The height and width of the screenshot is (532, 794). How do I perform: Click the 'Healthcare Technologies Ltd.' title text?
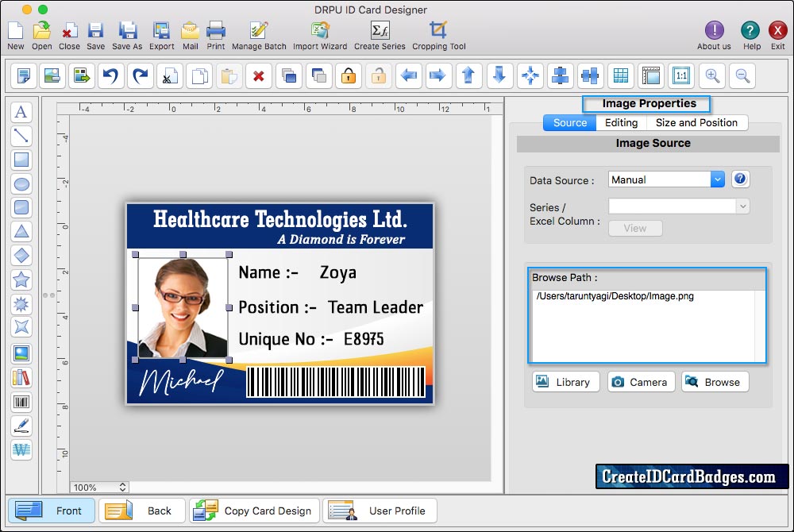tap(279, 220)
